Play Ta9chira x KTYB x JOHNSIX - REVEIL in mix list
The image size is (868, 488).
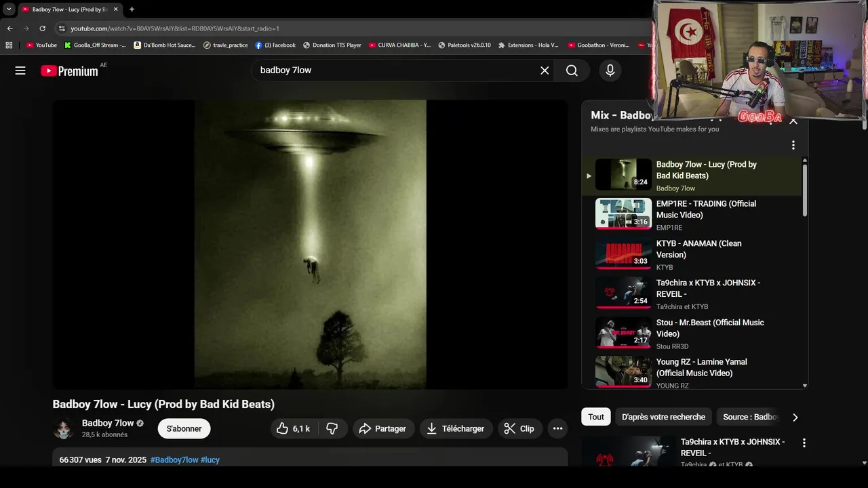[x=691, y=294]
